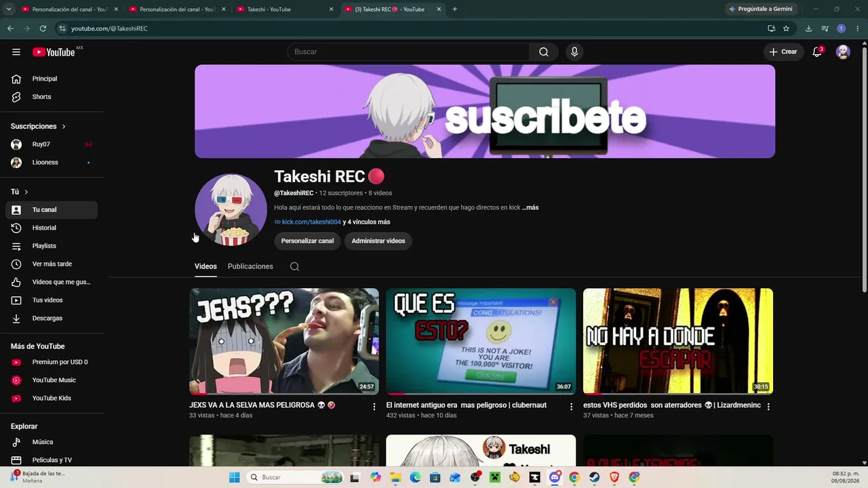
Task: Open Películas y TV in Explorar
Action: point(52,460)
